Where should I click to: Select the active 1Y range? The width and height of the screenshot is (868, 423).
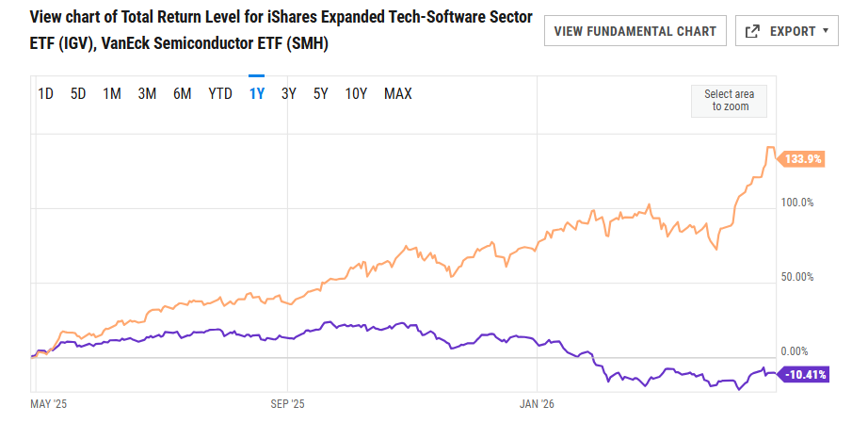point(256,93)
